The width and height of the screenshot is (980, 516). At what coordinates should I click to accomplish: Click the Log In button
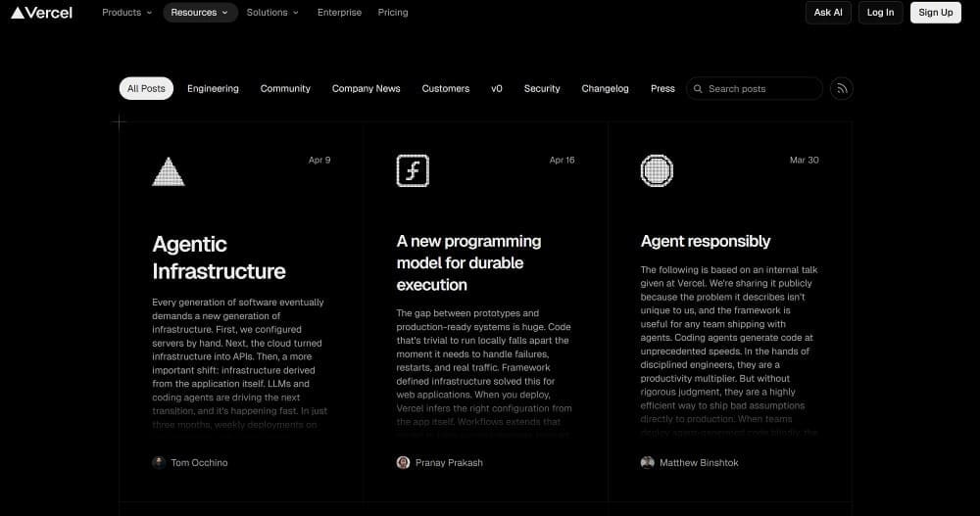tap(881, 13)
